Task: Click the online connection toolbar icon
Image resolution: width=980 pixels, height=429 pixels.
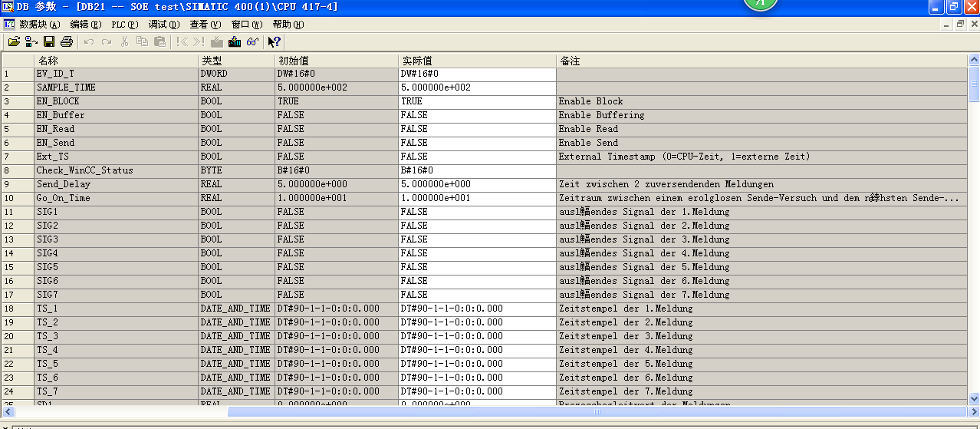Action: click(31, 41)
